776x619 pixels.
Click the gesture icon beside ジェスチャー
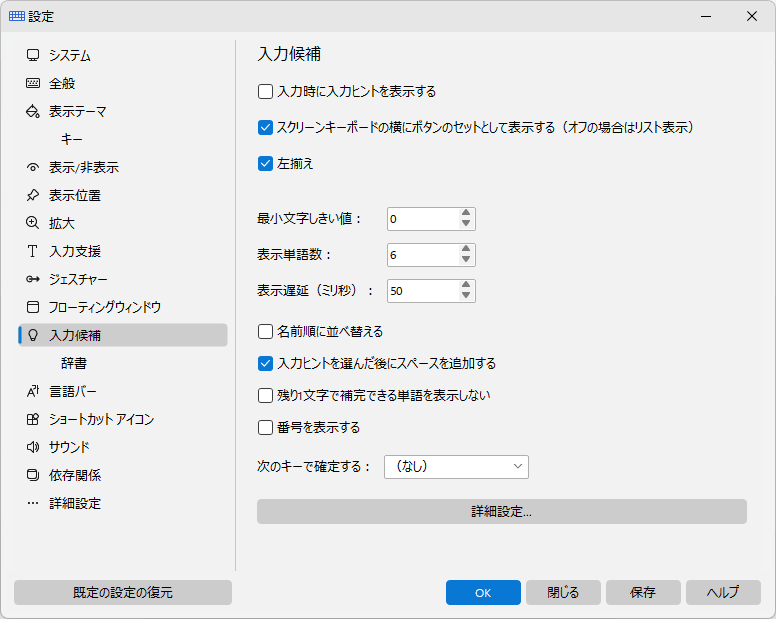coord(33,279)
